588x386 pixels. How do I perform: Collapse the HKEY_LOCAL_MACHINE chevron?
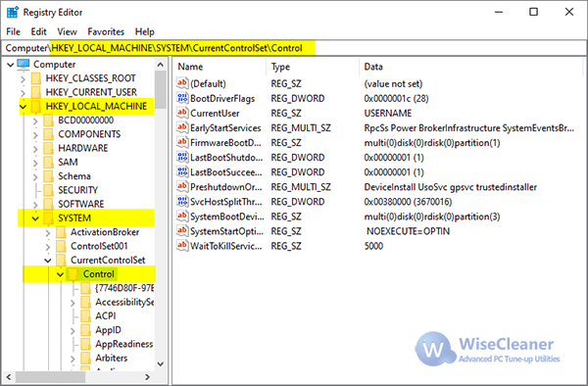pyautogui.click(x=24, y=107)
